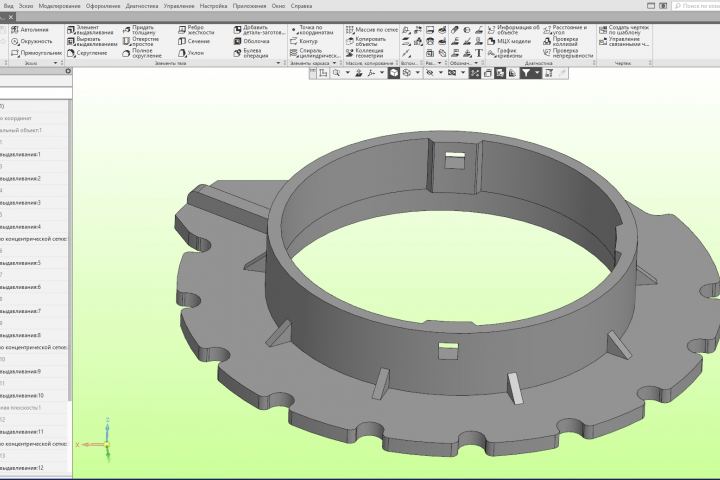Select the Спираль цилиндрическая tool
Screen dimensions: 720x480
click(315, 53)
